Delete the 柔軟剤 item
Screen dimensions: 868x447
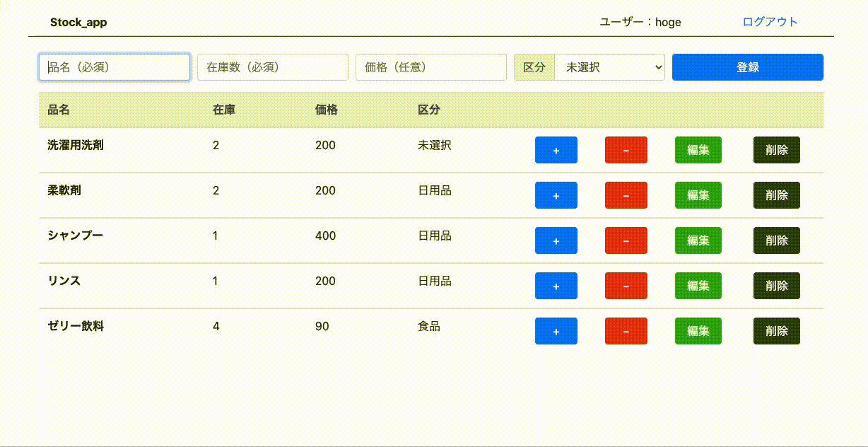[776, 195]
